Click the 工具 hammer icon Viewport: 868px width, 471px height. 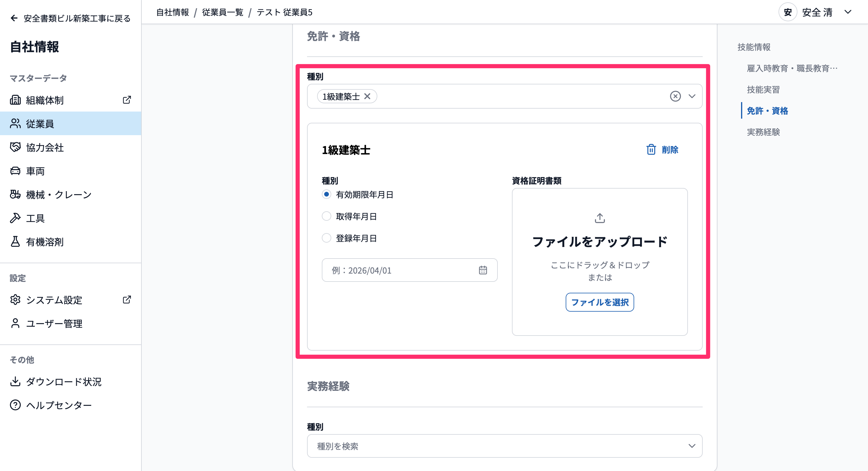point(15,218)
